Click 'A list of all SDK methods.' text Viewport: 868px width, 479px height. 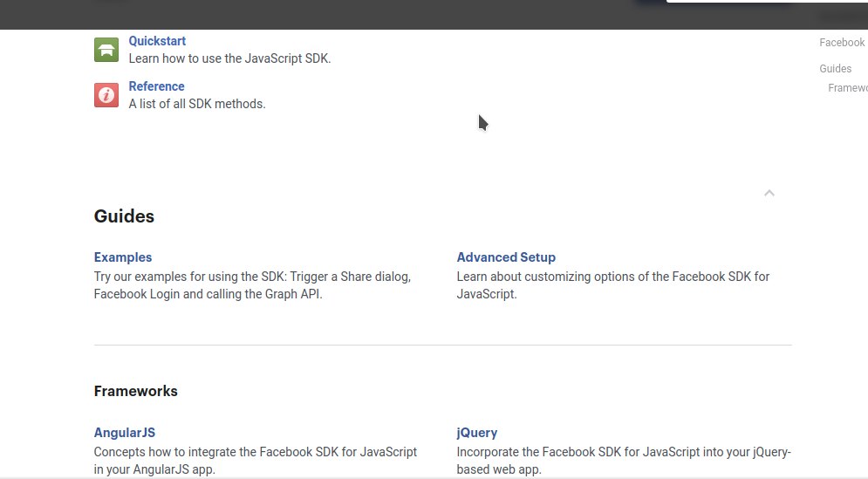point(197,104)
